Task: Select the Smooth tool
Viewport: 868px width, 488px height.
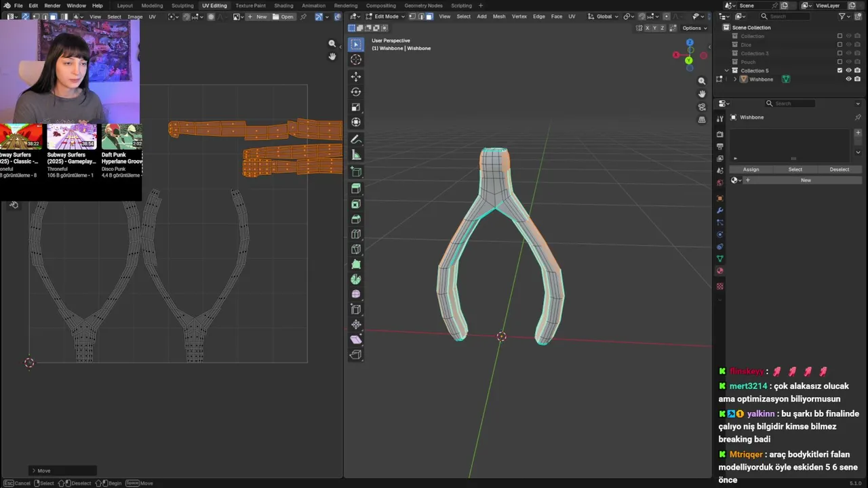Action: [x=356, y=294]
